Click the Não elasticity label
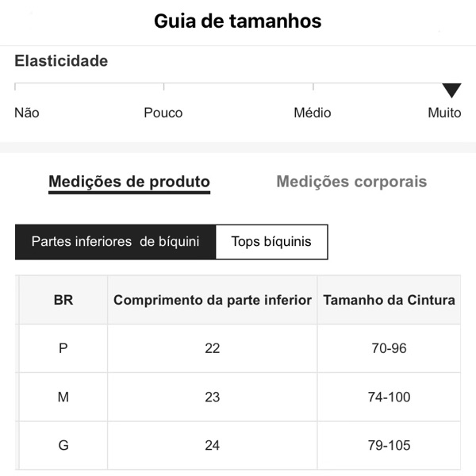Screen dimensions: 476x476 [x=27, y=113]
